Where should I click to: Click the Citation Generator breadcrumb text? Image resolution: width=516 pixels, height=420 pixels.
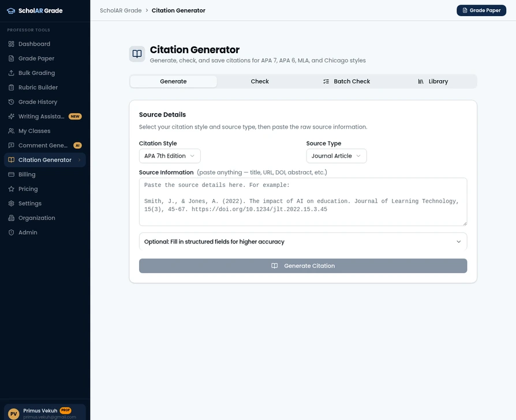tap(178, 10)
